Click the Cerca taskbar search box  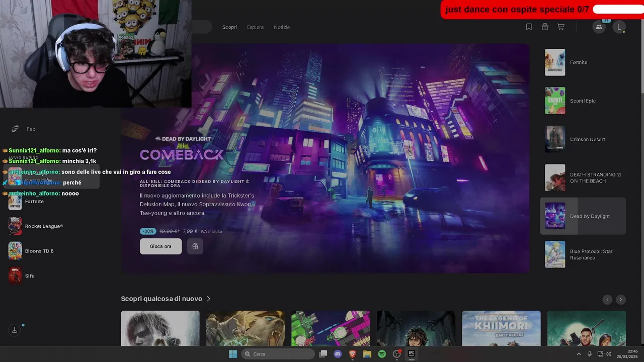[278, 354]
